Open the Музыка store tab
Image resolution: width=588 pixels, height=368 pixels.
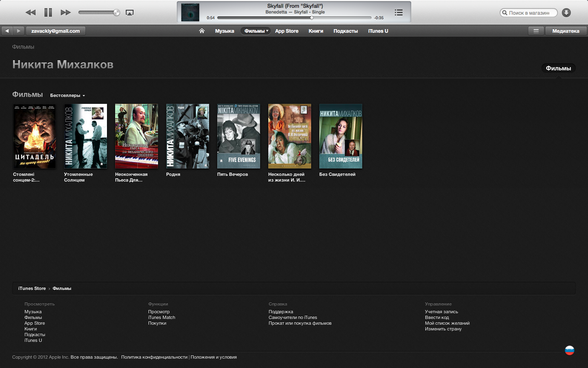click(x=225, y=31)
